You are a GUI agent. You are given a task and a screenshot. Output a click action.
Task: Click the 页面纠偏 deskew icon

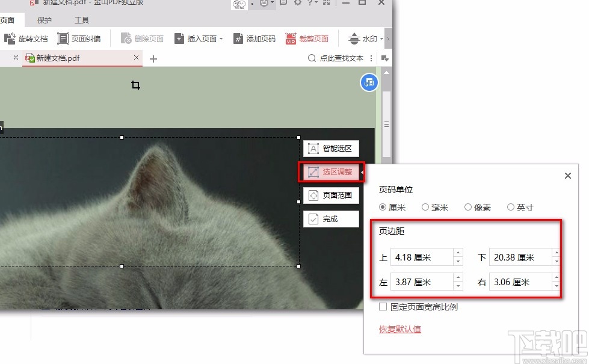[63, 38]
